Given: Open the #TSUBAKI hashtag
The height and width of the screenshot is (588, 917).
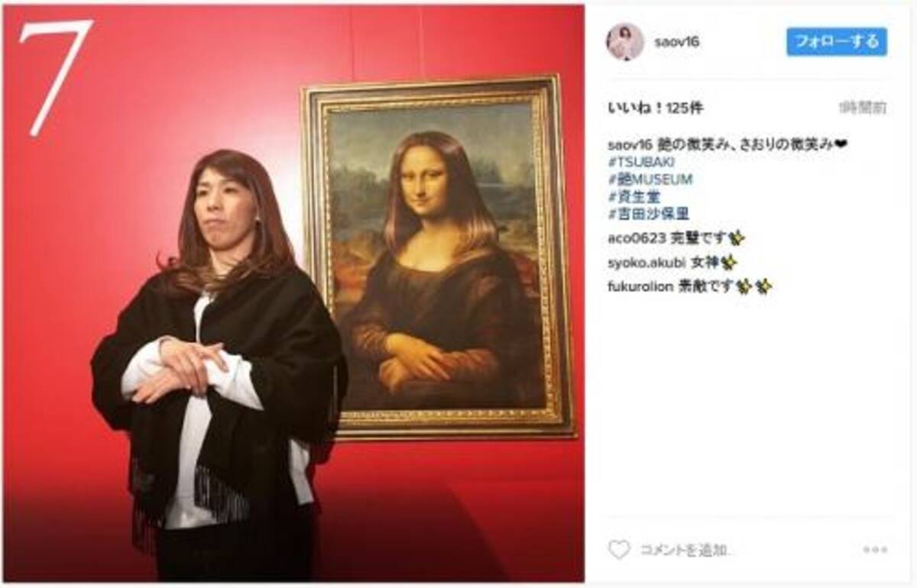Looking at the screenshot, I should [x=641, y=162].
